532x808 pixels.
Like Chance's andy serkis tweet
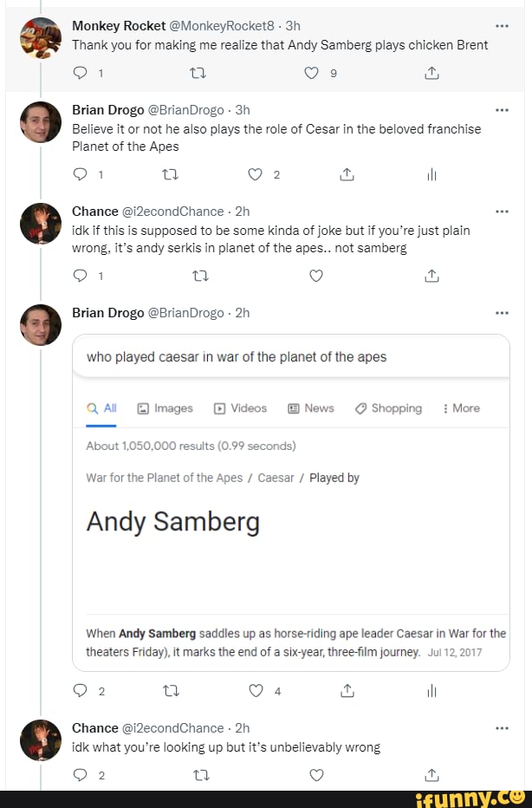tap(316, 276)
